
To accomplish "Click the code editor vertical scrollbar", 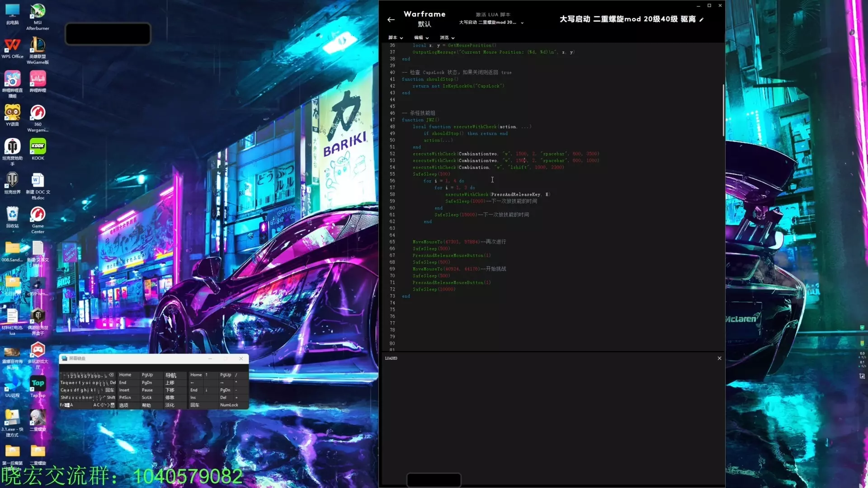I will [x=723, y=111].
